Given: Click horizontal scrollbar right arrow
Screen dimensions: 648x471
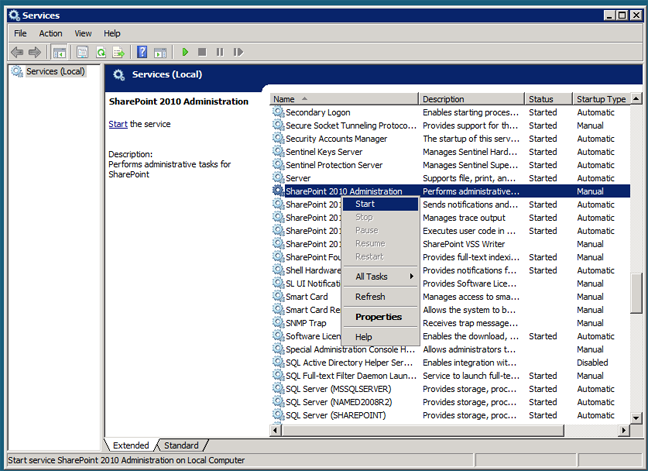Looking at the screenshot, I should tap(624, 431).
